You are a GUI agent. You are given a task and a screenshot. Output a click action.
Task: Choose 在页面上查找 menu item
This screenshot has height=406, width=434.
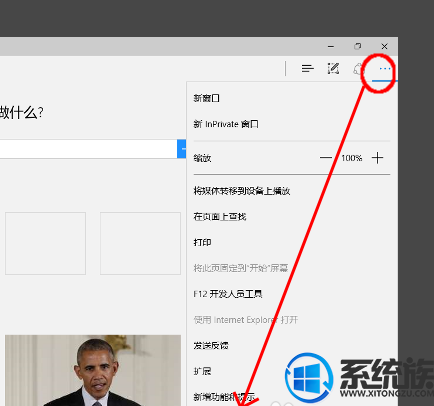pyautogui.click(x=220, y=217)
